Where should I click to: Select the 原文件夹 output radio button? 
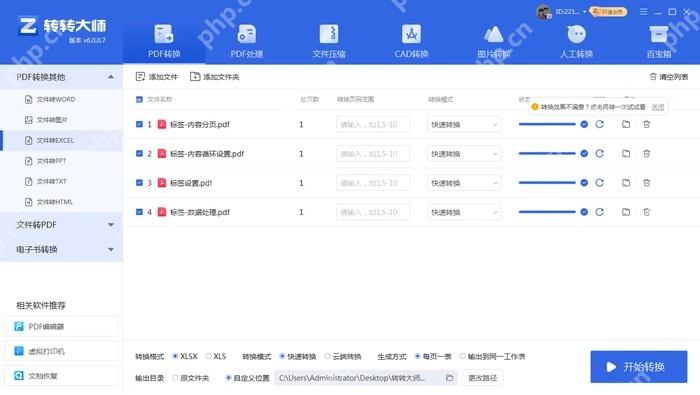175,378
